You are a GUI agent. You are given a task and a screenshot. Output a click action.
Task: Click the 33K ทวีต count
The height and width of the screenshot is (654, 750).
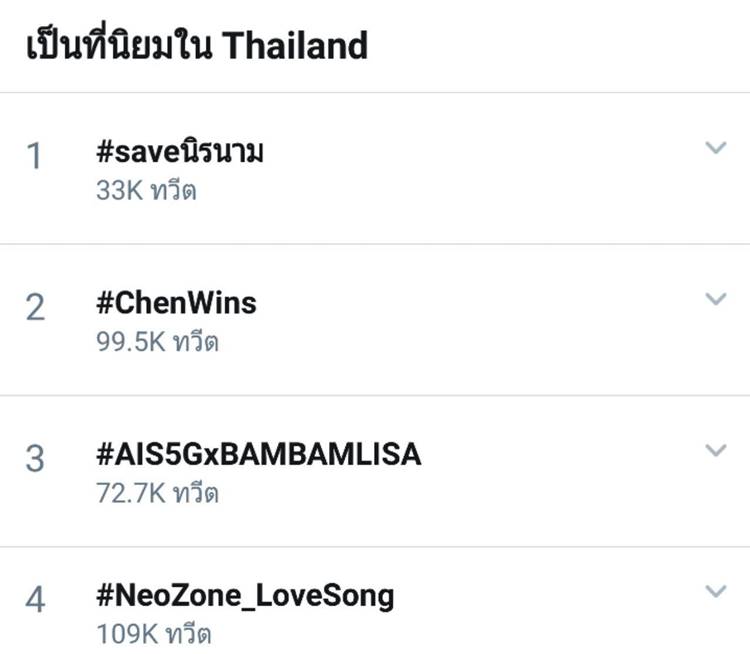point(146,190)
